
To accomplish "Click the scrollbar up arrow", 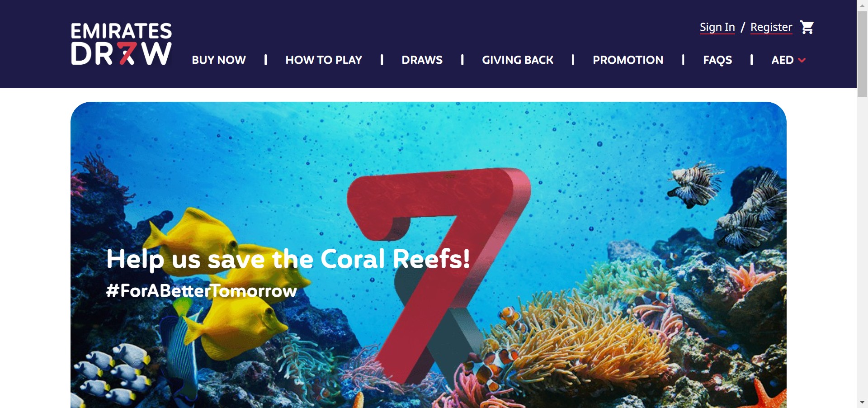I will 862,5.
